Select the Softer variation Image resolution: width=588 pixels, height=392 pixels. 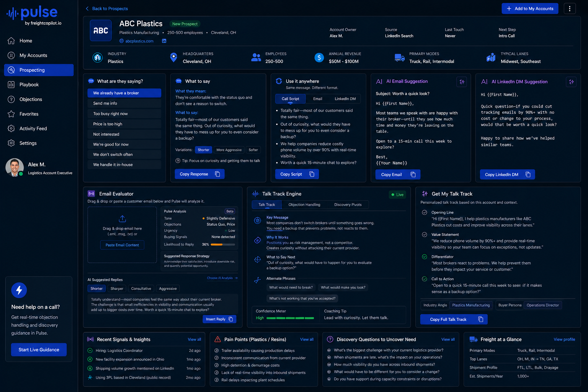point(253,150)
